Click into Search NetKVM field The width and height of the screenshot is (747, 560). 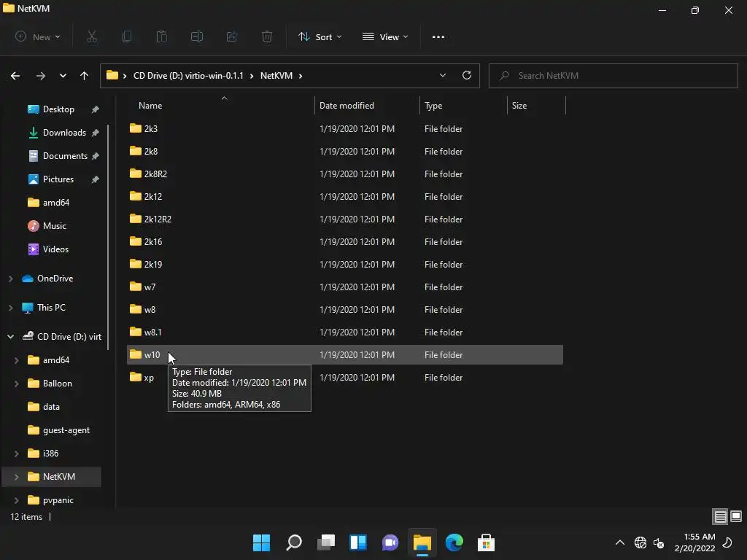613,76
